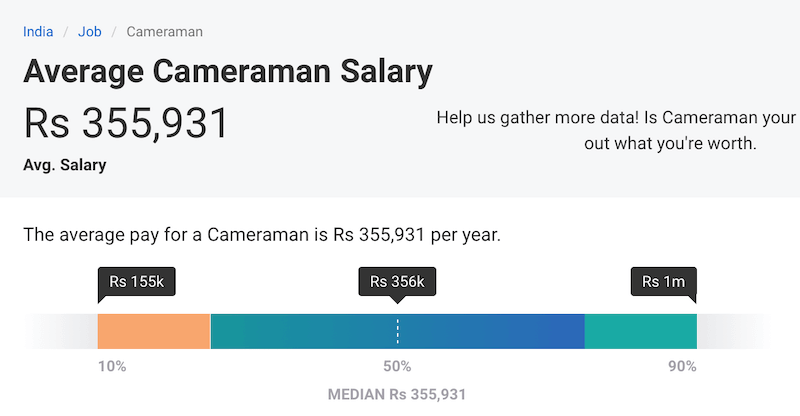Click the Avg. Salary label
The image size is (800, 416).
click(65, 164)
